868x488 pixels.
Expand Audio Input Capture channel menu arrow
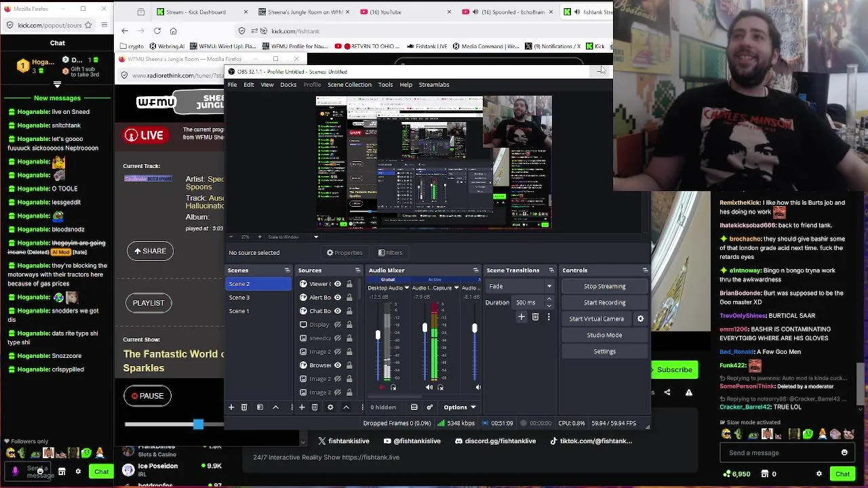[456, 288]
